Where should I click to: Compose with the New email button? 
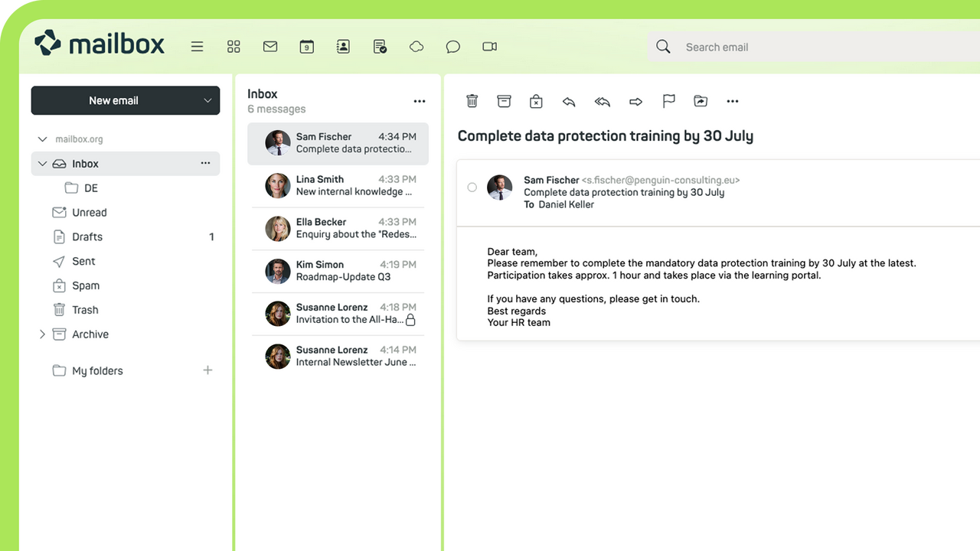click(113, 100)
